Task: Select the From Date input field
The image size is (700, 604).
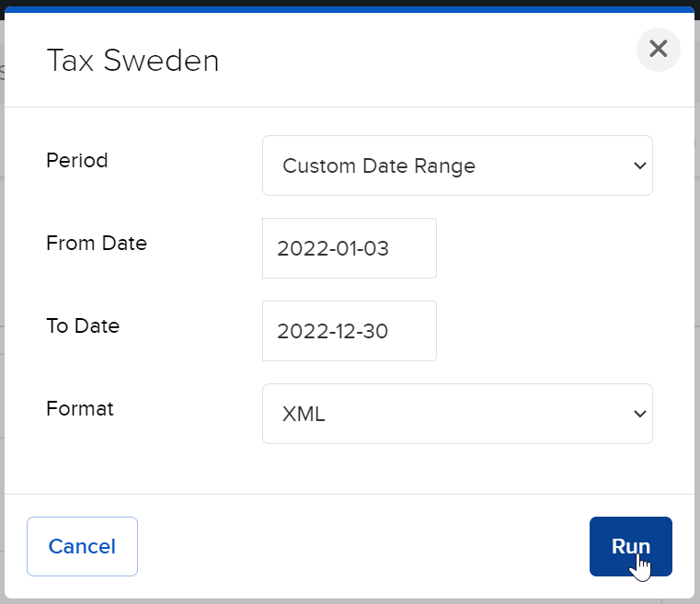Action: [x=350, y=248]
